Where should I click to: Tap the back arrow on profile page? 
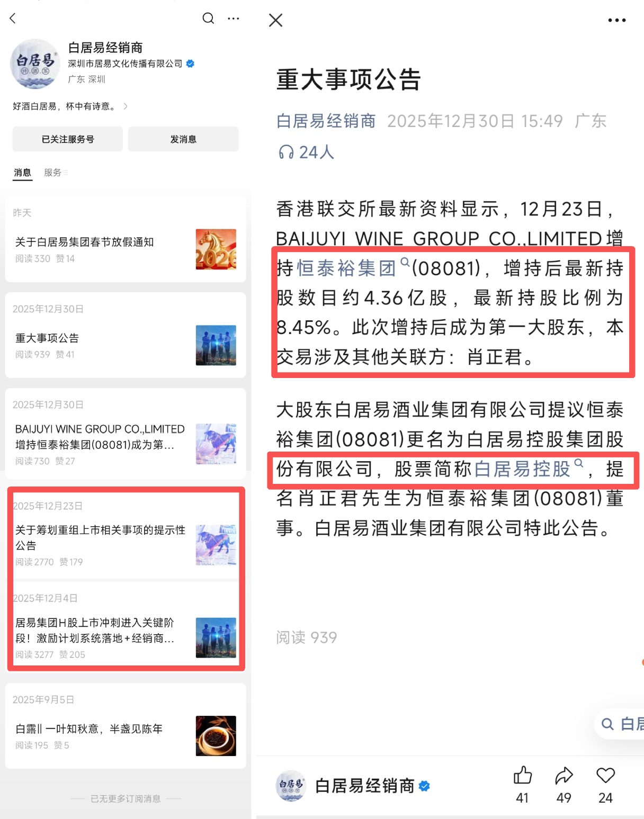pyautogui.click(x=13, y=19)
